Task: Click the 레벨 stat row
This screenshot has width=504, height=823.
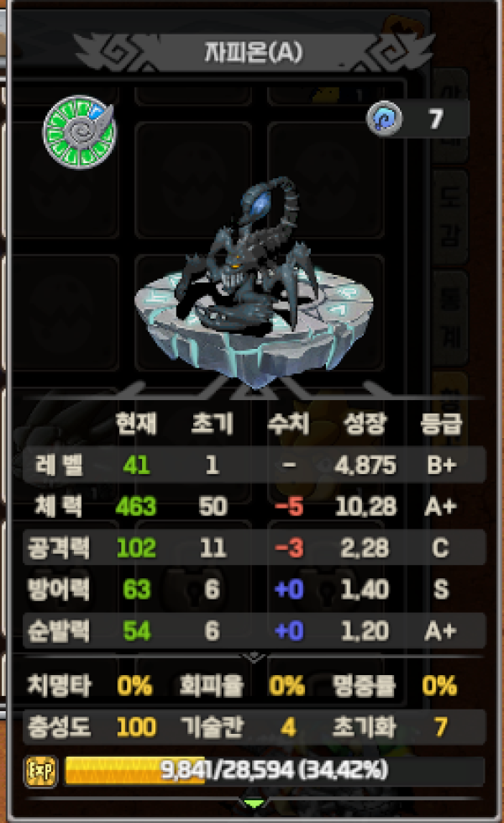Action: pyautogui.click(x=255, y=465)
